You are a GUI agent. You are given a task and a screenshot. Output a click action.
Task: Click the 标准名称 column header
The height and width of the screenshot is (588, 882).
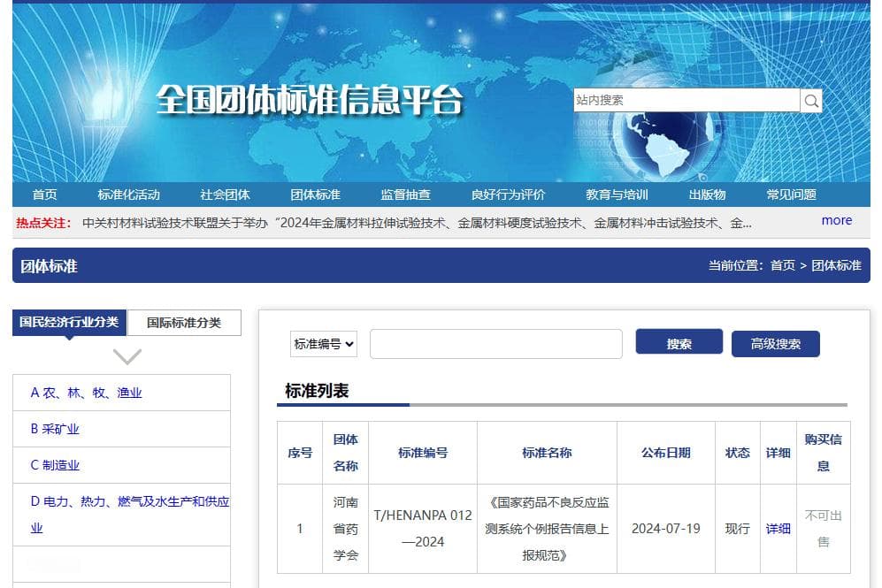(547, 453)
